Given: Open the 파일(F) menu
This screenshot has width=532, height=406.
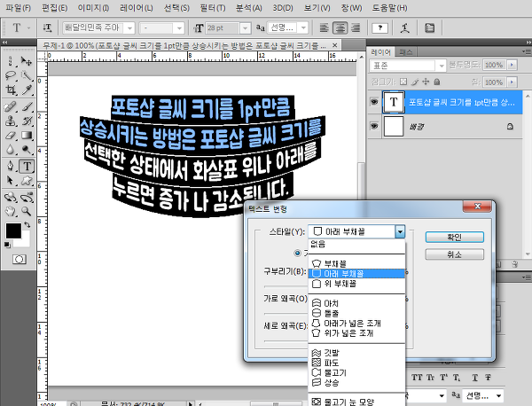Looking at the screenshot, I should coord(19,8).
